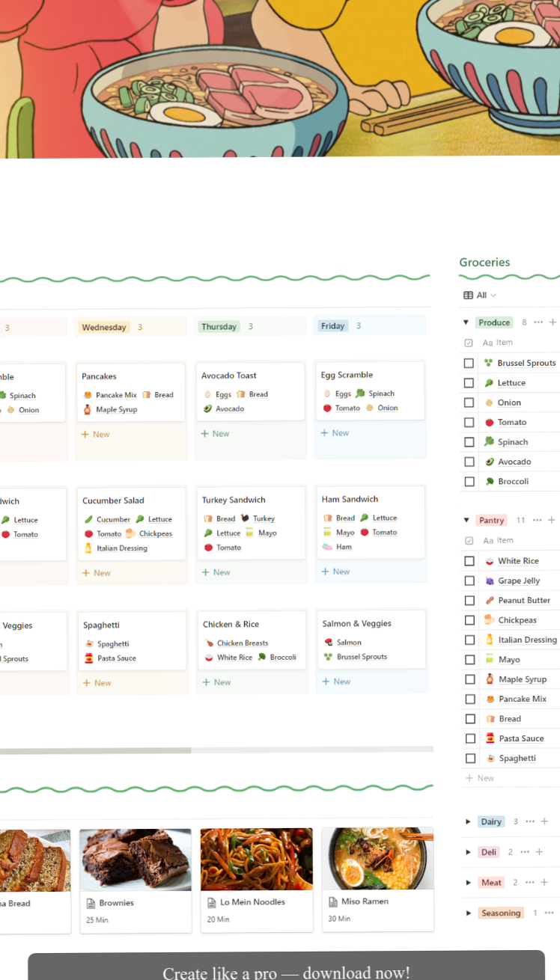
Task: Click the page icon next to Brownies
Action: click(x=91, y=903)
